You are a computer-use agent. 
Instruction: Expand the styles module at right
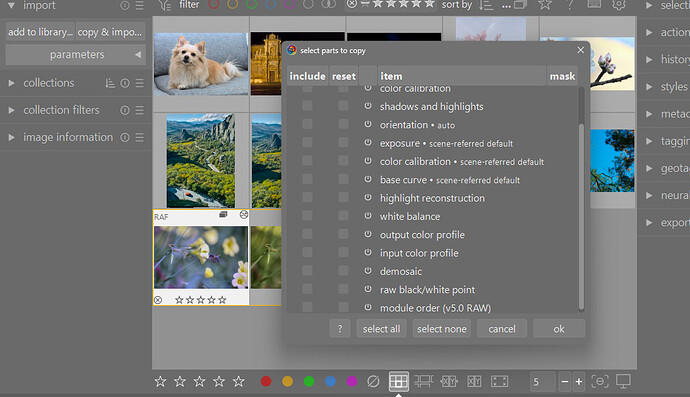[649, 87]
